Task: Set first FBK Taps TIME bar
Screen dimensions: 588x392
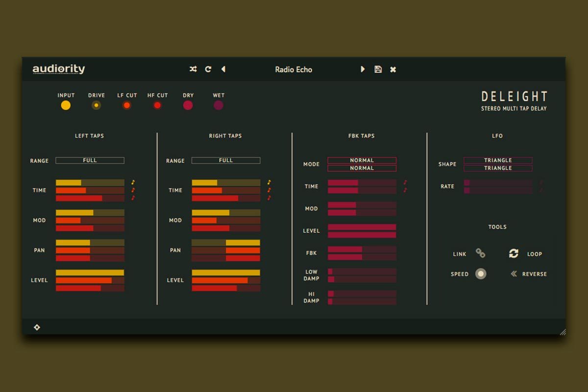Action: 362,183
